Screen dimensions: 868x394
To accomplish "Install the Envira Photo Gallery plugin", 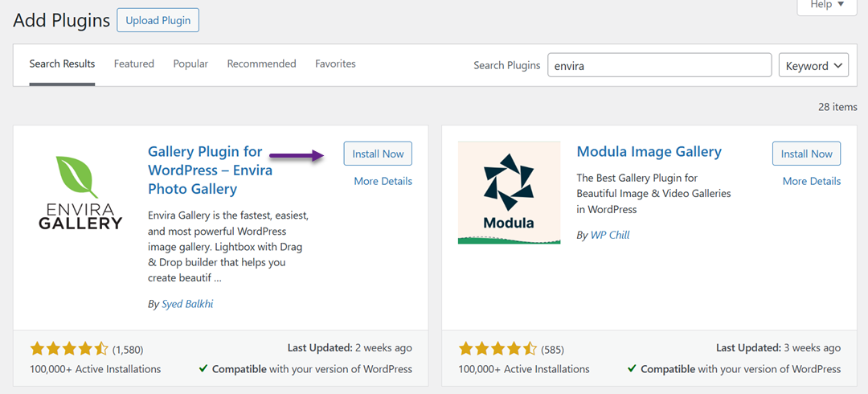I will 378,154.
